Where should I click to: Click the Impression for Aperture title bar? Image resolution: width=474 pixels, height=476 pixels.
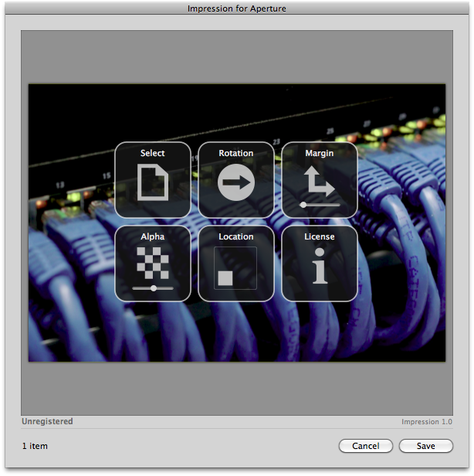tap(237, 8)
